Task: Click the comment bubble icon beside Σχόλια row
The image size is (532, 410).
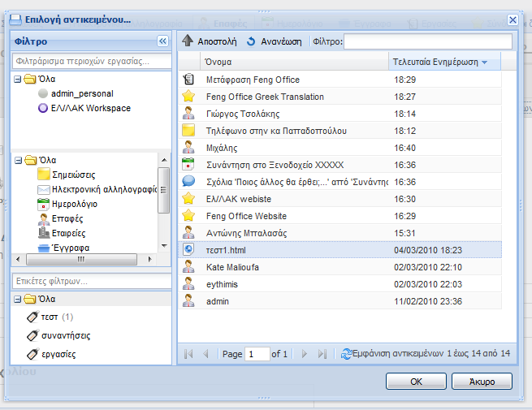Action: coord(188,182)
